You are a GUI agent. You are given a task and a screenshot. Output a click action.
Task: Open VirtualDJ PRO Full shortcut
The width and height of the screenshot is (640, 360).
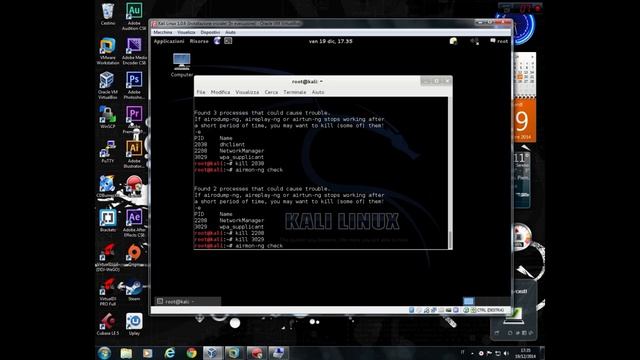pos(108,292)
